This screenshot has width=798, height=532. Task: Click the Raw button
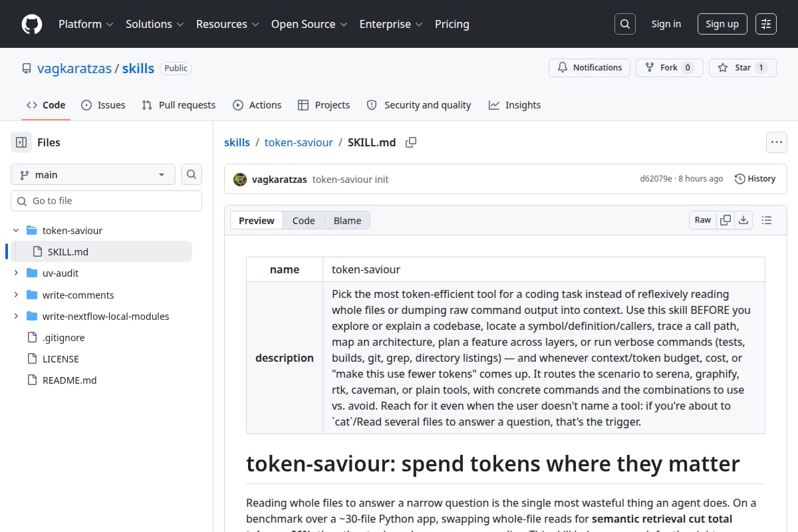click(703, 220)
